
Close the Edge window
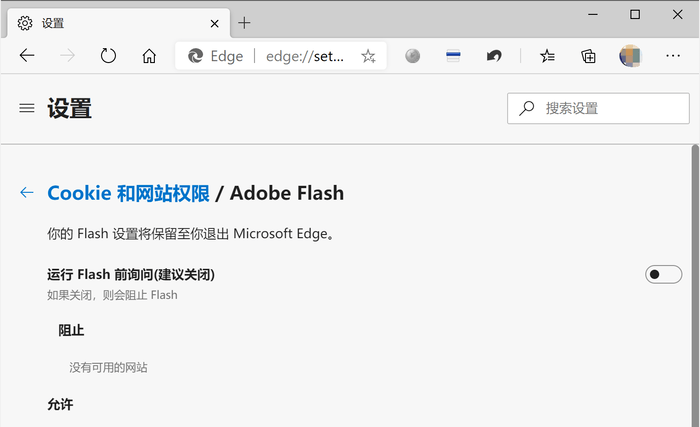(677, 14)
